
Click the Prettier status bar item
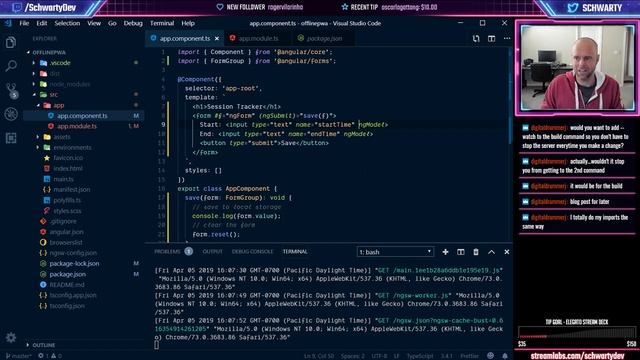coord(469,356)
